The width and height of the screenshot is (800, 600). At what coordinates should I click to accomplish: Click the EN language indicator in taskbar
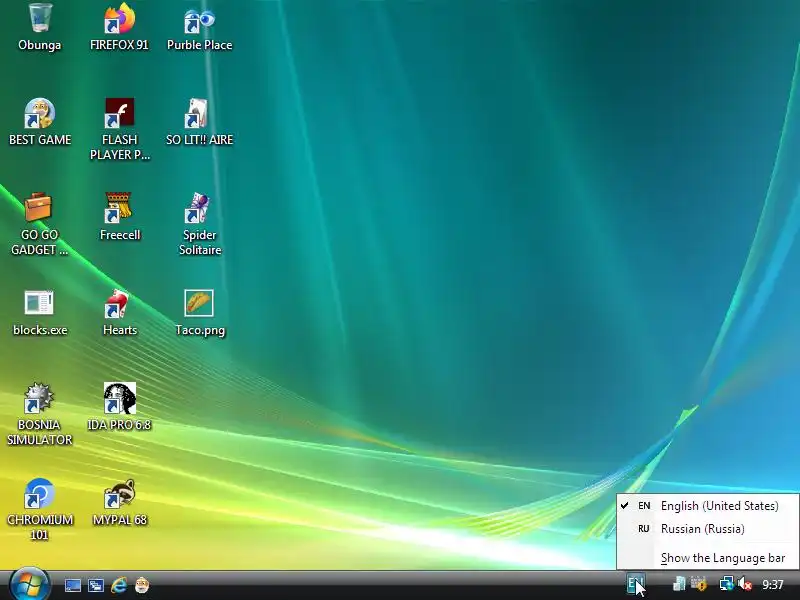tap(635, 584)
